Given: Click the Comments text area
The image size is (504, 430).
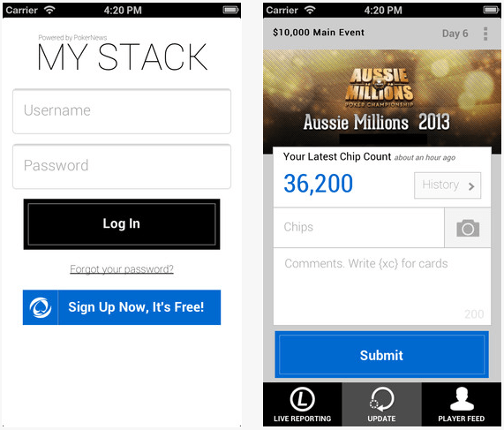Looking at the screenshot, I should pyautogui.click(x=382, y=286).
